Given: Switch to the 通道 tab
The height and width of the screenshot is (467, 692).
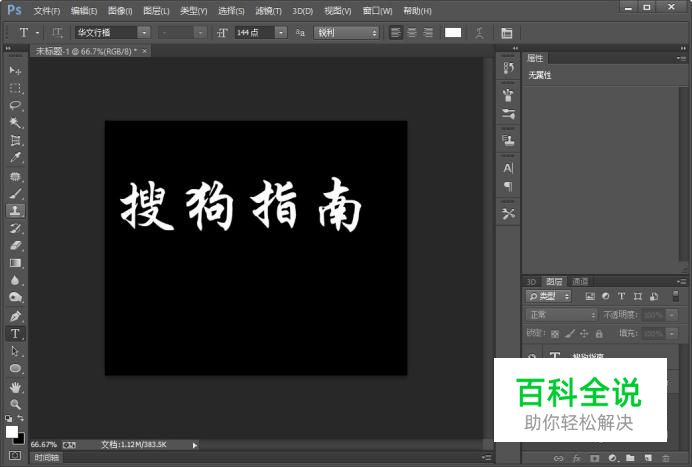Looking at the screenshot, I should pos(580,282).
